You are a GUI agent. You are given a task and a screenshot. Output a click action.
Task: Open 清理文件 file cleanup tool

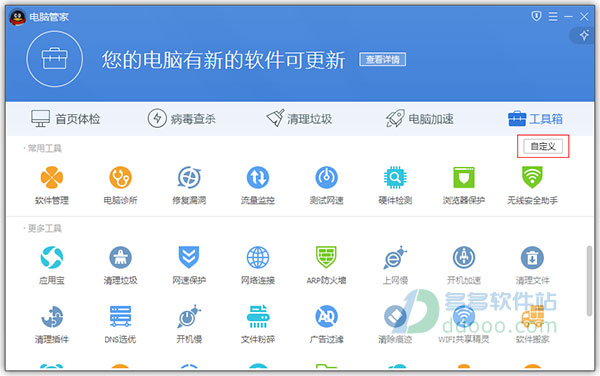point(532,265)
